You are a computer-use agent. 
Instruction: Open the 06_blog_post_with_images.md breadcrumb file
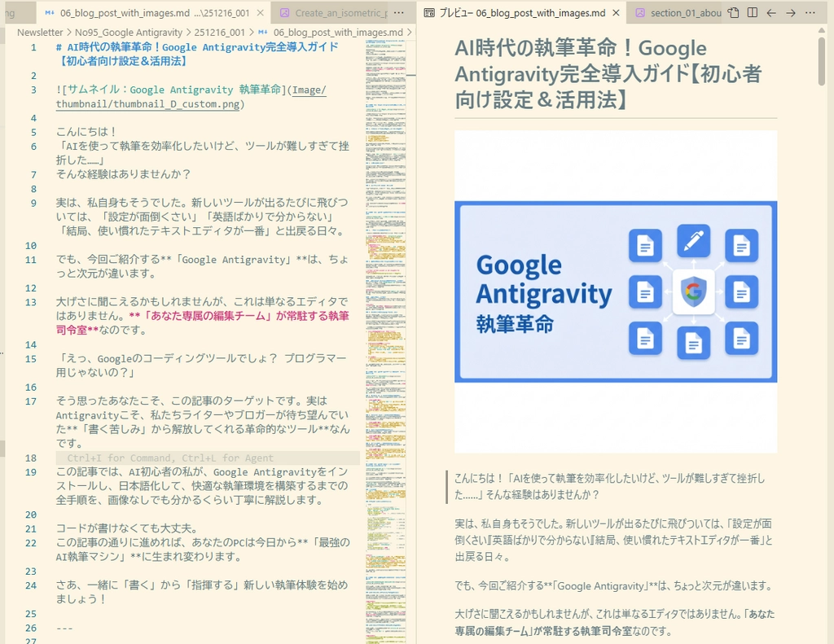[338, 33]
